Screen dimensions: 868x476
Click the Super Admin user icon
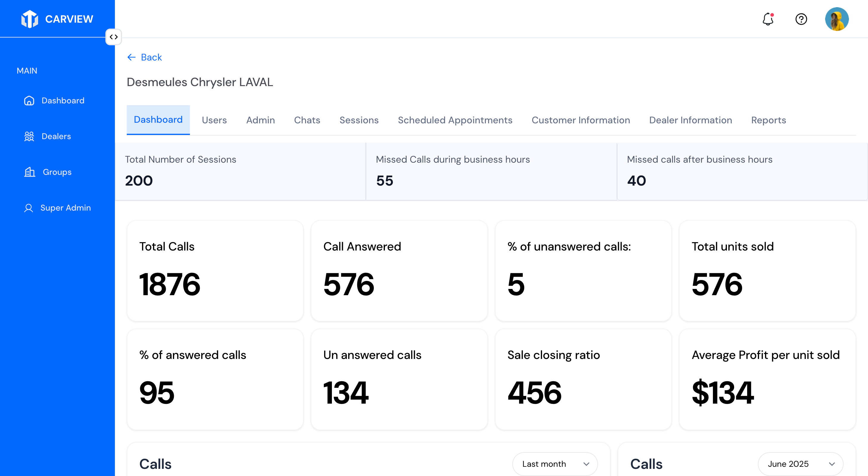(29, 208)
